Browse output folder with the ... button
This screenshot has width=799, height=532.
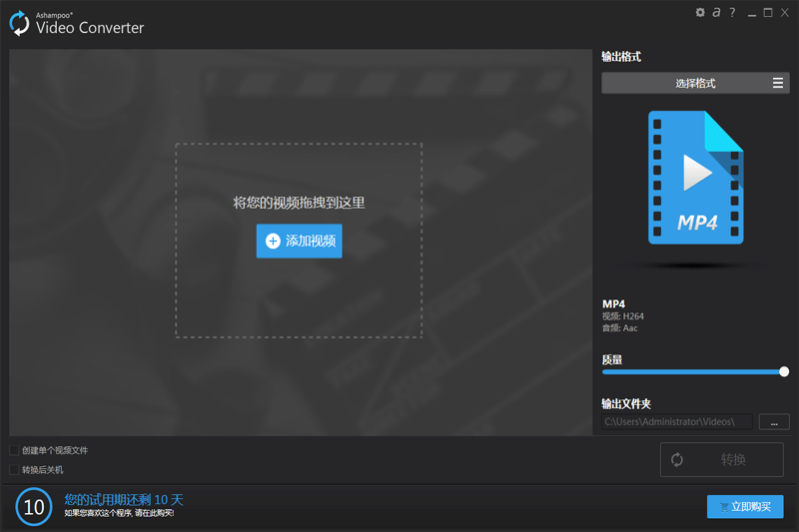point(774,422)
